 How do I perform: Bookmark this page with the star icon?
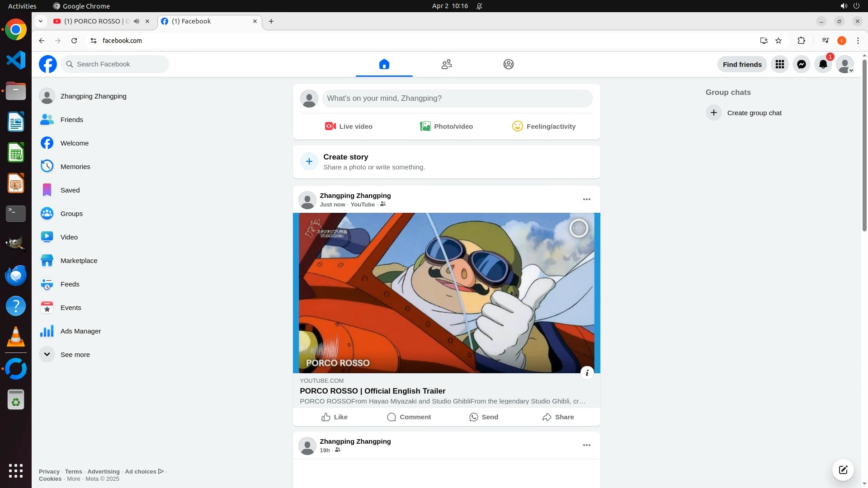(778, 41)
